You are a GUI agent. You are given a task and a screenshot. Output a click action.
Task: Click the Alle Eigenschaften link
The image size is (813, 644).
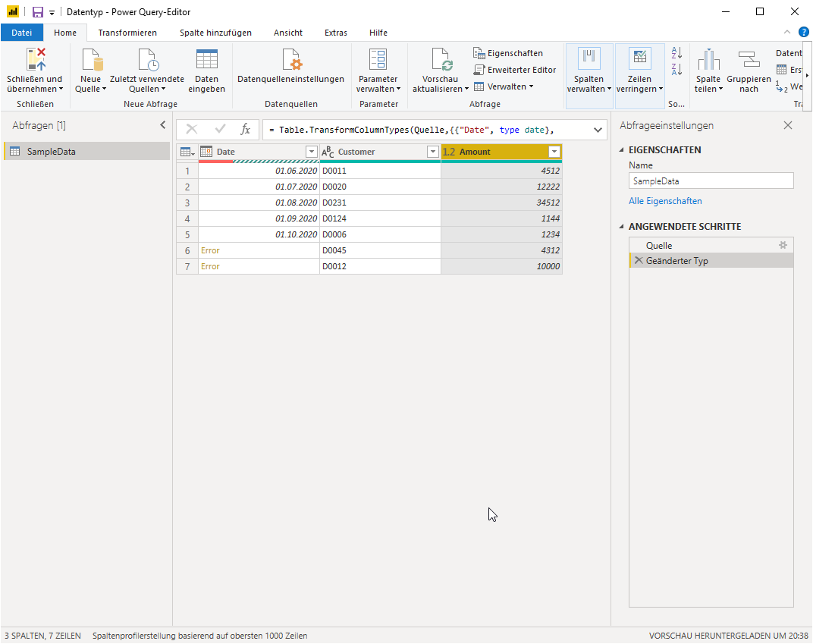click(x=665, y=201)
